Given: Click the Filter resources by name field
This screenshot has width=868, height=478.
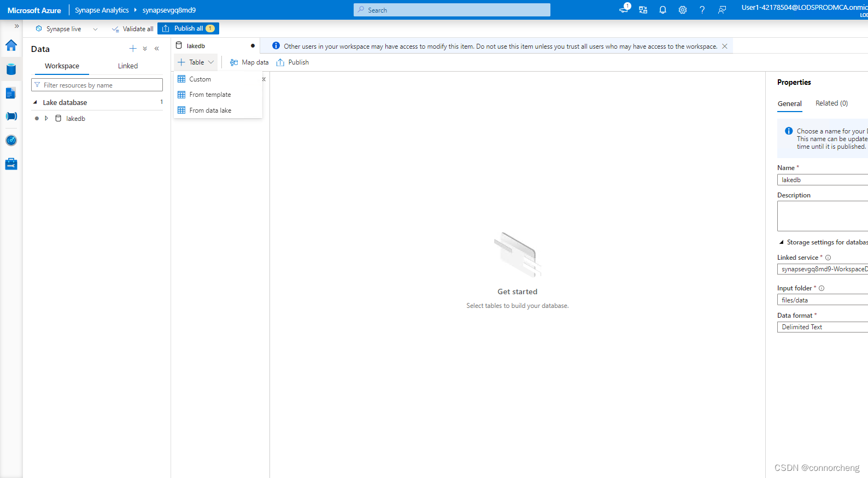Looking at the screenshot, I should coord(97,85).
